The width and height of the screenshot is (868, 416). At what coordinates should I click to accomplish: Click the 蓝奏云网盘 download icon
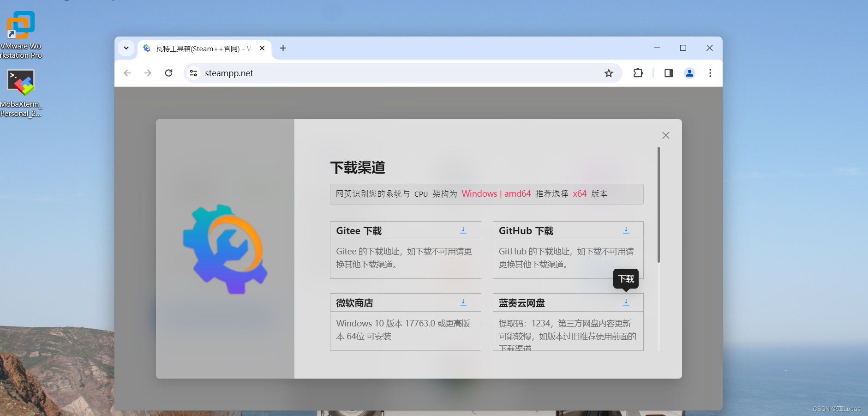(x=626, y=302)
